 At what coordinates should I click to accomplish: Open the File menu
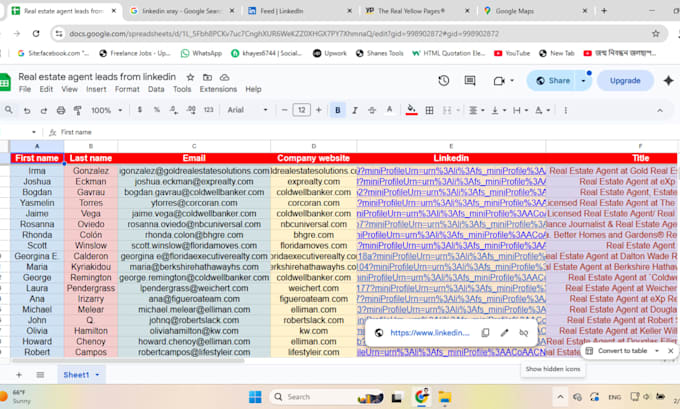(x=25, y=89)
